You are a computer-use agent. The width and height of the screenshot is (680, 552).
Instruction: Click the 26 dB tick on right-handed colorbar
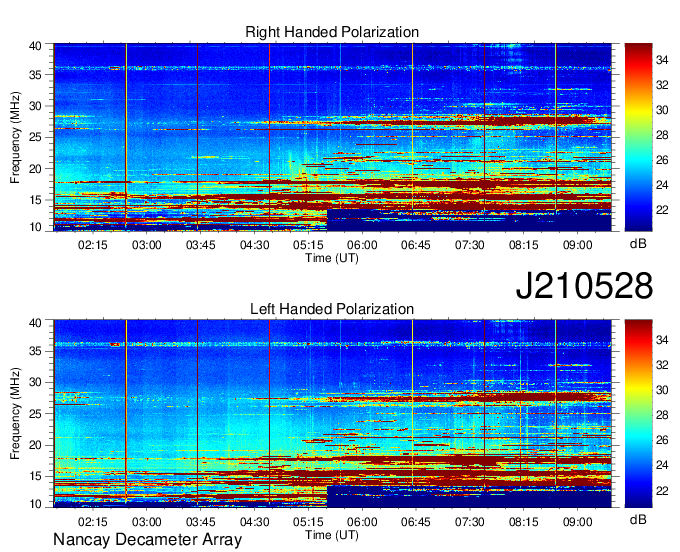662,160
